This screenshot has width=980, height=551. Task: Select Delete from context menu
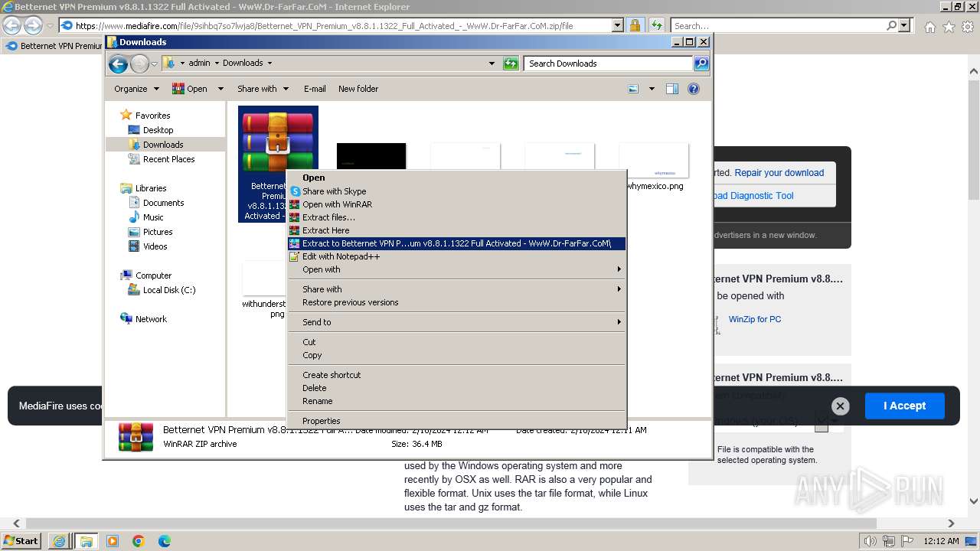(x=314, y=388)
